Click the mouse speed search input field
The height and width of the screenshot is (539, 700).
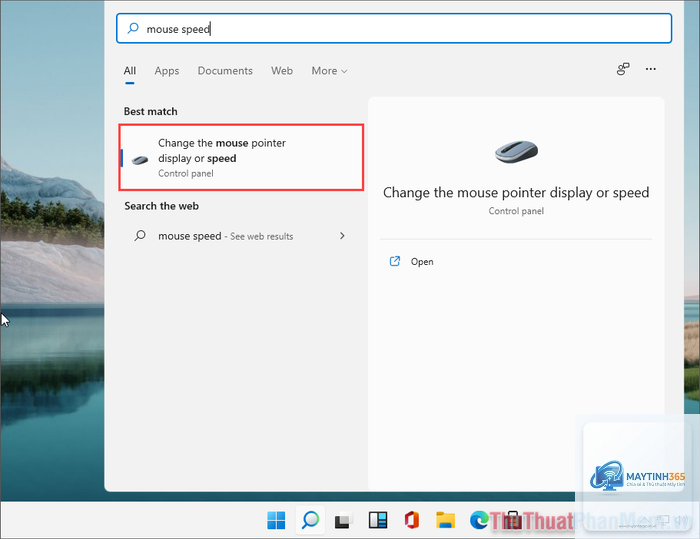click(394, 29)
